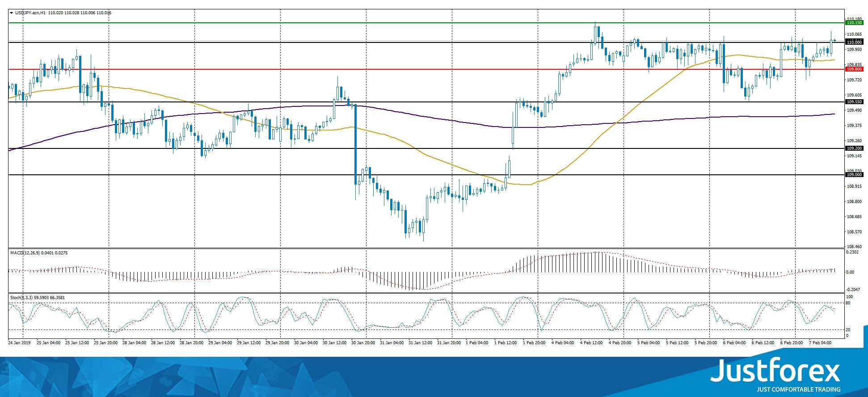
Task: Click the MACD scale value -0.2047
Action: point(852,290)
